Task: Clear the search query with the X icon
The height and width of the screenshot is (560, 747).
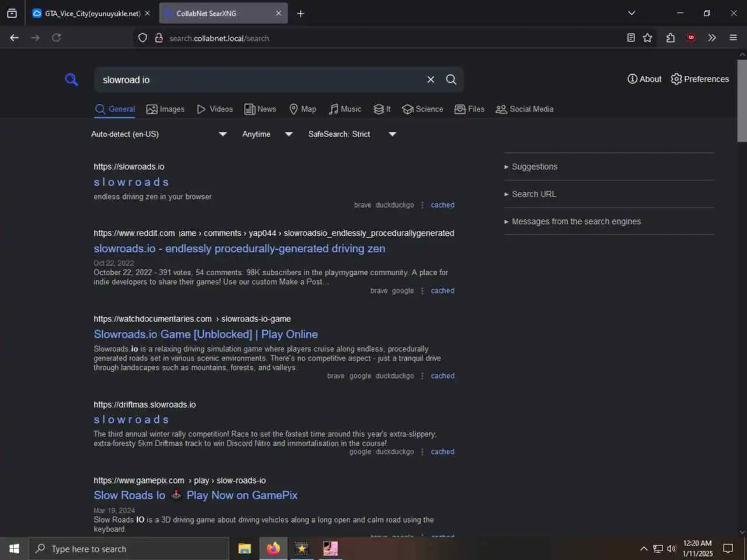Action: coord(431,79)
